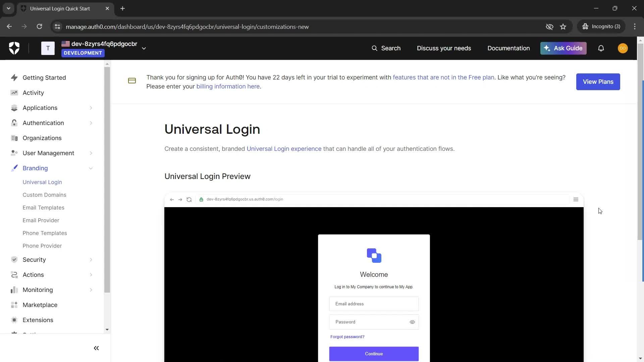Open Search in the top bar
The height and width of the screenshot is (362, 644).
pos(386,48)
